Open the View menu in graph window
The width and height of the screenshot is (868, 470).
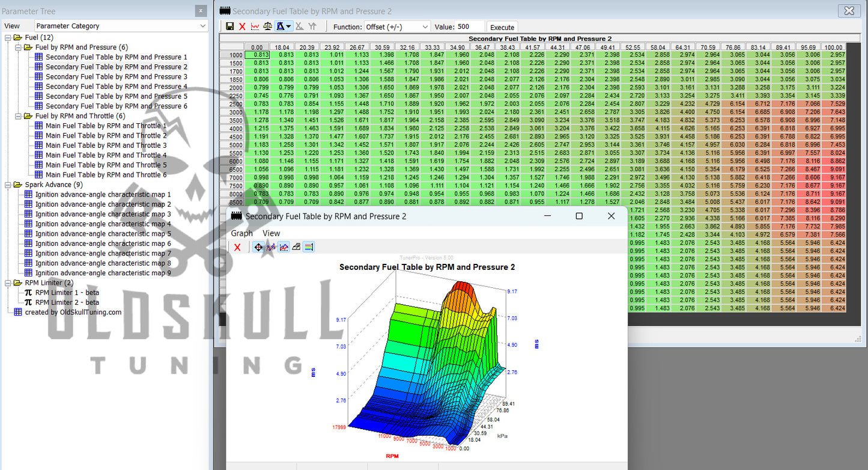click(x=271, y=233)
